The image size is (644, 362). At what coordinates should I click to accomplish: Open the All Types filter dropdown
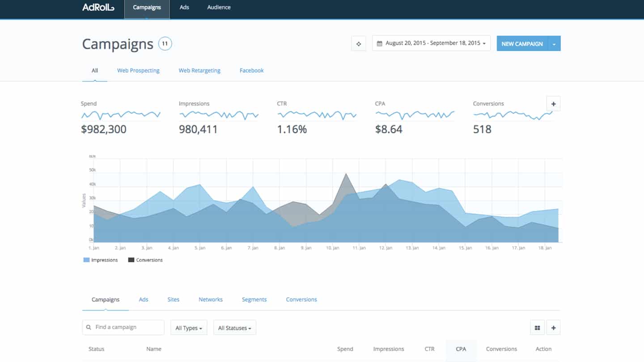tap(188, 328)
